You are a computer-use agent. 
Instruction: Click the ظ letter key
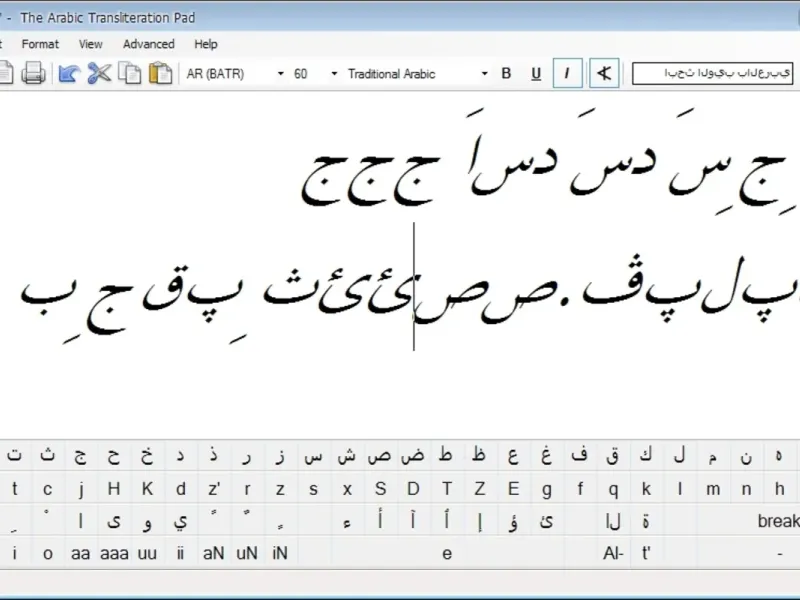point(479,455)
